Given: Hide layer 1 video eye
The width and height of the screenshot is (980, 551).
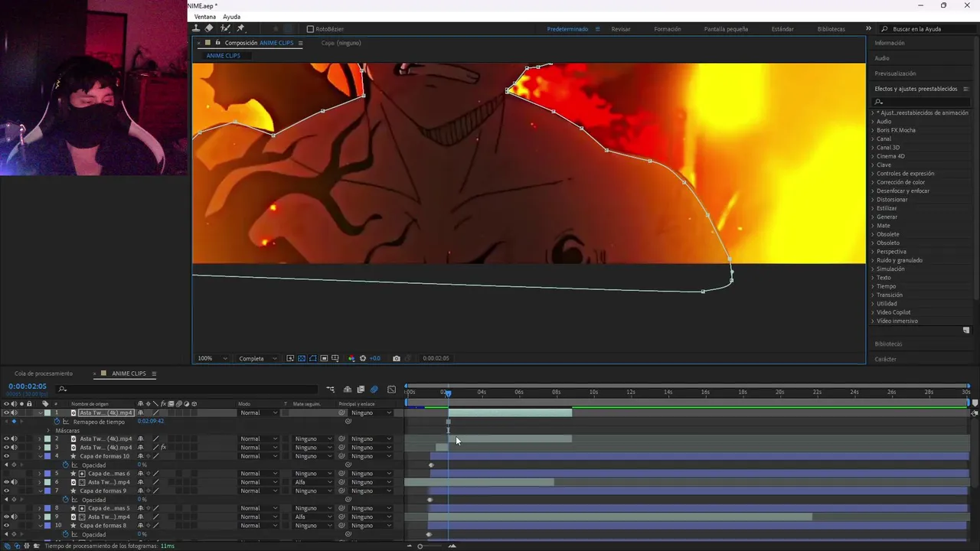Looking at the screenshot, I should (6, 412).
